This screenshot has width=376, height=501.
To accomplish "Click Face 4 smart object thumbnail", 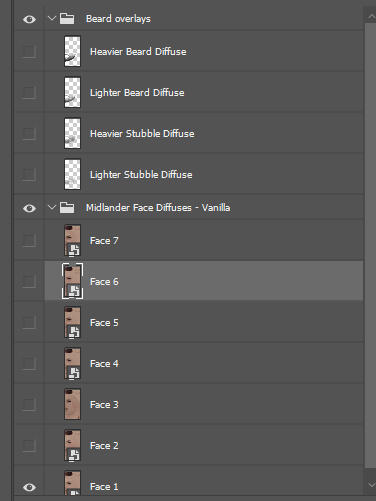I will tap(72, 363).
